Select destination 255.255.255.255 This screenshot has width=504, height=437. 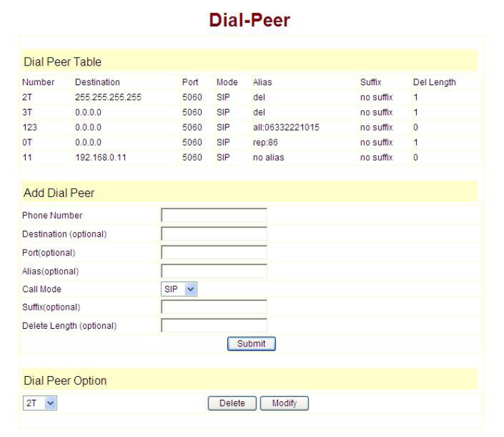(x=108, y=97)
